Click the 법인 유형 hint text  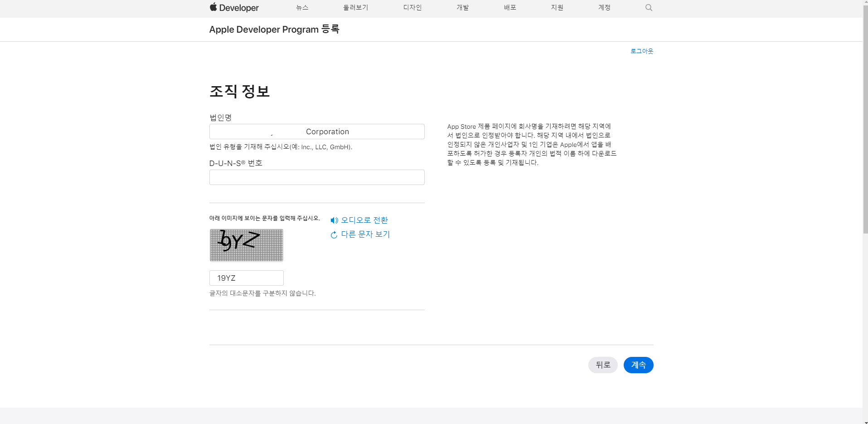(281, 147)
